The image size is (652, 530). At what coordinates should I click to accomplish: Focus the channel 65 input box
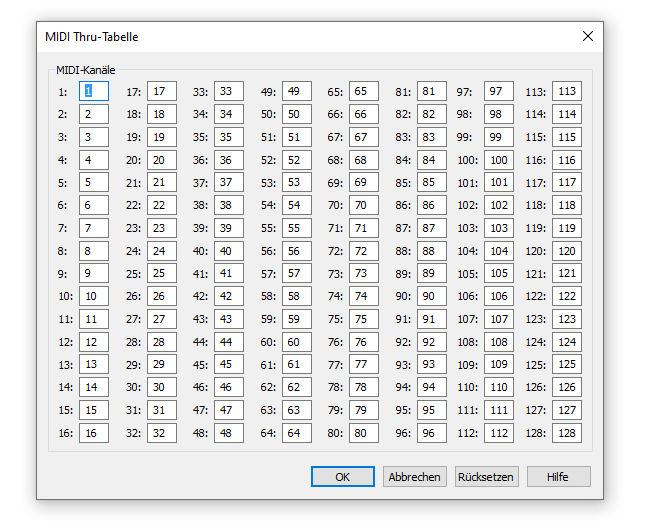364,91
